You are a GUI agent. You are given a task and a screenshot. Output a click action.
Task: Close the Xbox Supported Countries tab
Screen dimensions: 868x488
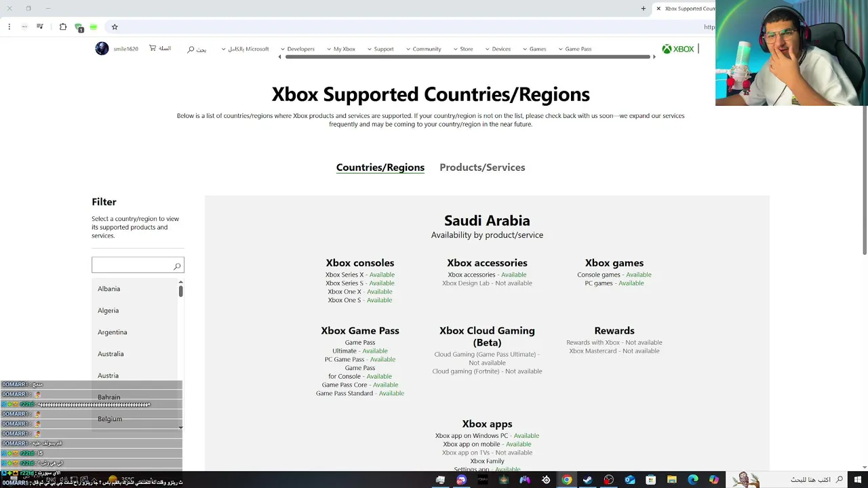(x=658, y=9)
